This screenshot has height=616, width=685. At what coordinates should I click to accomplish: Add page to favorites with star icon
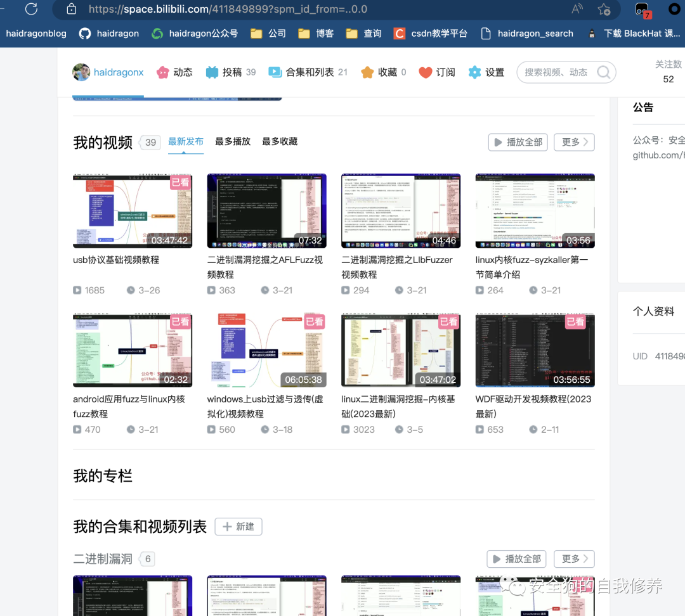604,9
